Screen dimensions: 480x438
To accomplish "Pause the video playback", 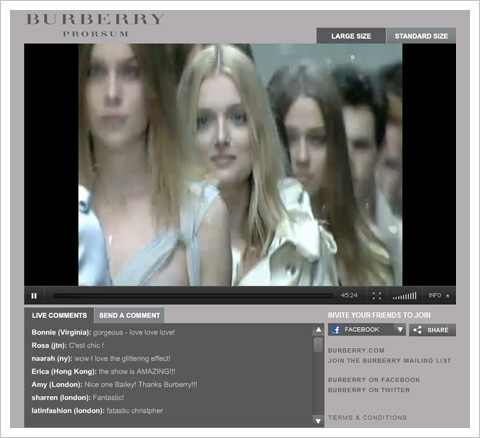I will coord(34,296).
